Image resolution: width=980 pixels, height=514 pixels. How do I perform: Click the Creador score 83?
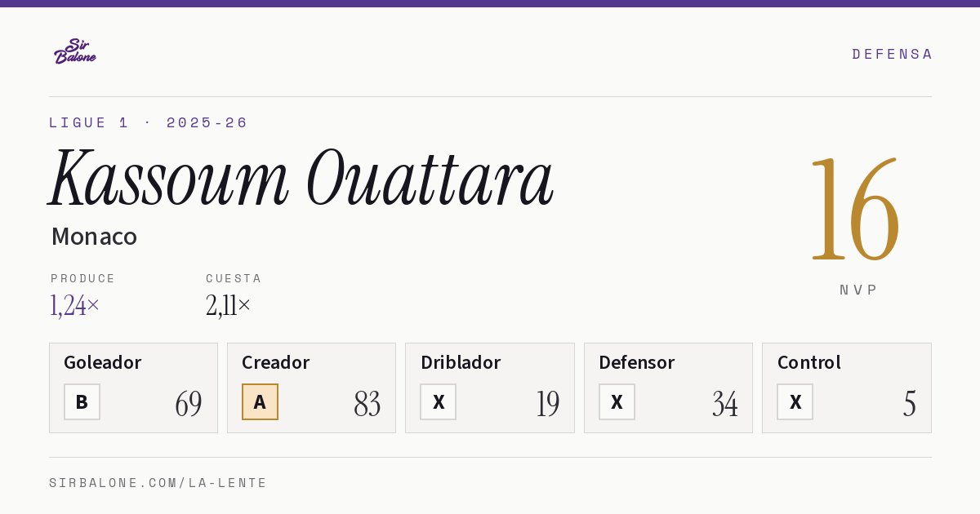(367, 404)
